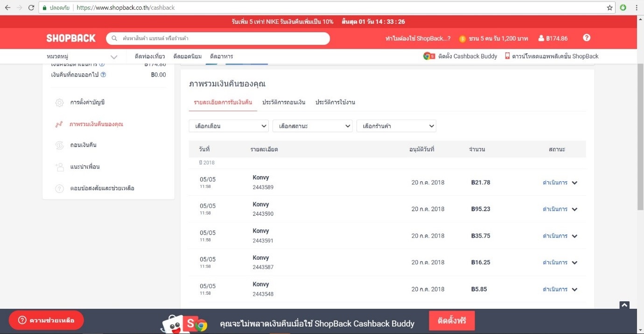The height and width of the screenshot is (334, 644).
Task: Click ดำเนินการ status for order 2443589
Action: click(555, 183)
